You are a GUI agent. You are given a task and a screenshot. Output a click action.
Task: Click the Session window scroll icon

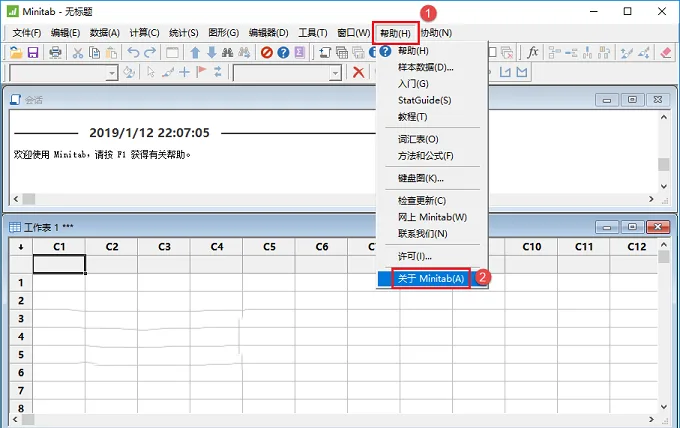click(x=325, y=53)
